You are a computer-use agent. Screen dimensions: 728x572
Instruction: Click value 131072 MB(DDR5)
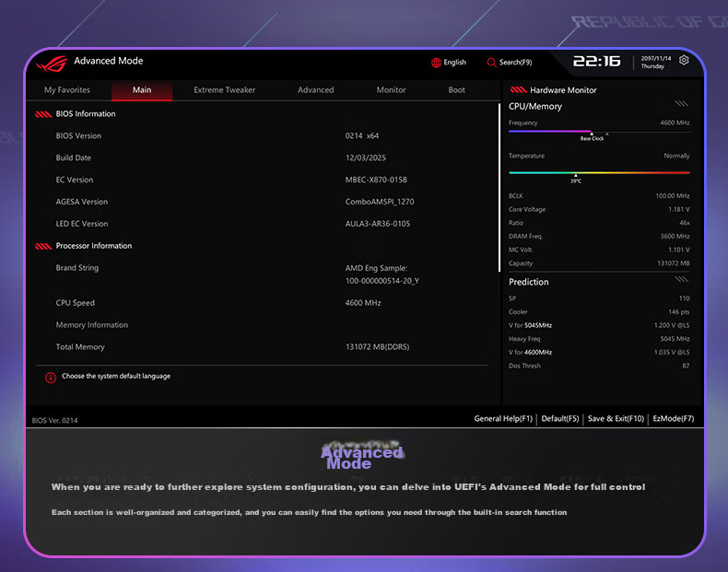tap(378, 347)
